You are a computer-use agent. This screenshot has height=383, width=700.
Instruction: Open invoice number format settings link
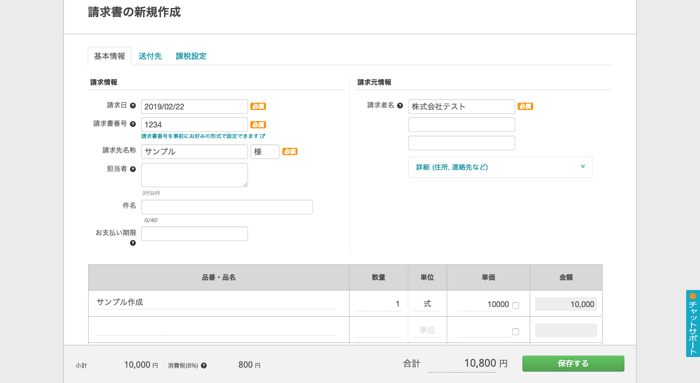click(200, 136)
